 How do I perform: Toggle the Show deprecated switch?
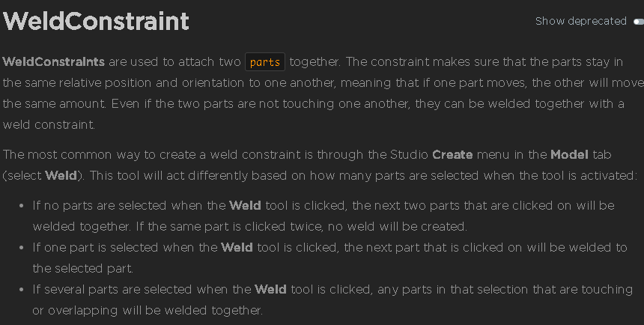[638, 22]
